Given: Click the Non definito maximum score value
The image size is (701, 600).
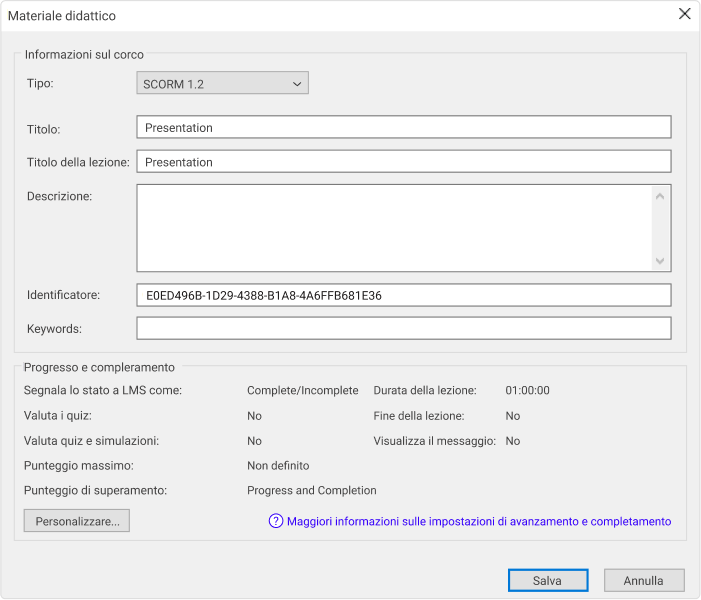Looking at the screenshot, I should tap(278, 466).
